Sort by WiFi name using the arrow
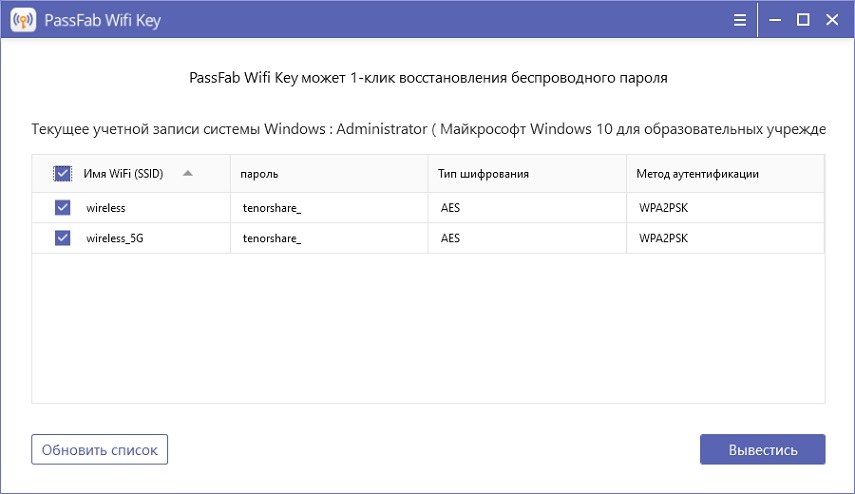Image resolution: width=855 pixels, height=494 pixels. (x=188, y=173)
